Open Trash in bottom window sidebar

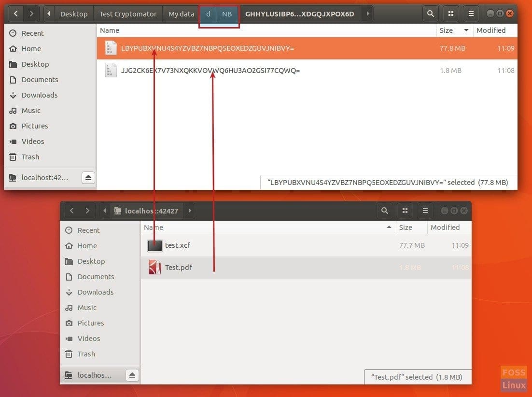click(86, 354)
